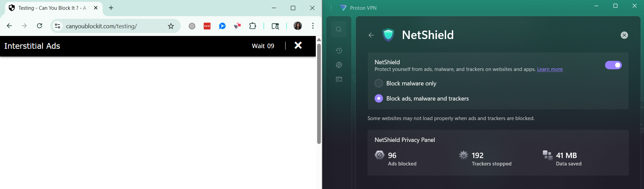Turn off the NetShield toggle switch
The height and width of the screenshot is (189, 644).
[613, 65]
